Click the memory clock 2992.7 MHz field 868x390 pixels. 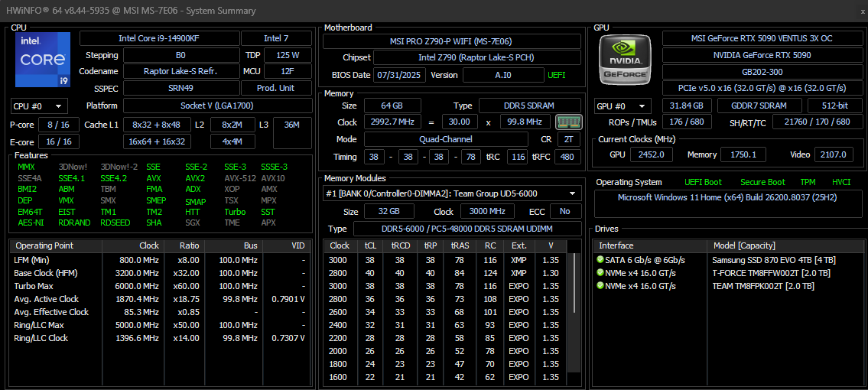(x=392, y=122)
